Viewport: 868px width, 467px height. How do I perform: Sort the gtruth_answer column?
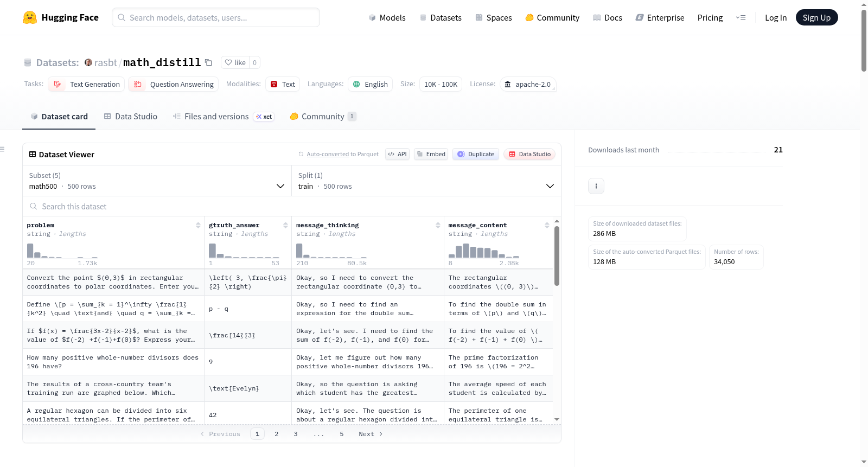pos(285,225)
